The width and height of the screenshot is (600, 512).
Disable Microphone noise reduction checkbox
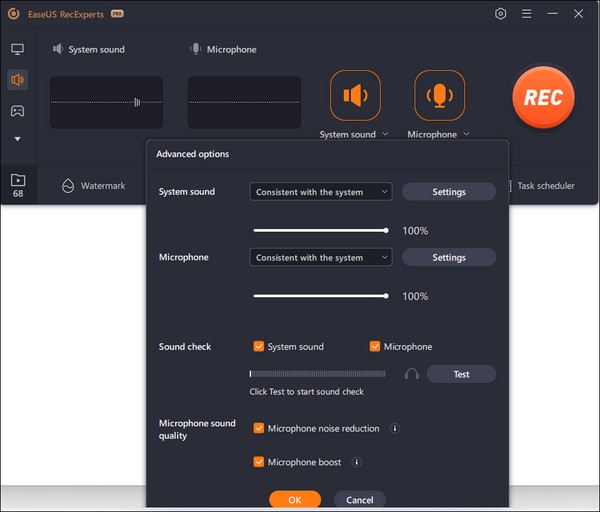(x=259, y=428)
